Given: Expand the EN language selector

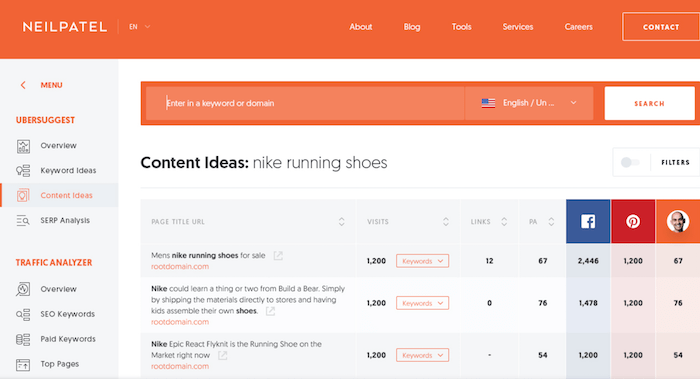Looking at the screenshot, I should [x=139, y=27].
